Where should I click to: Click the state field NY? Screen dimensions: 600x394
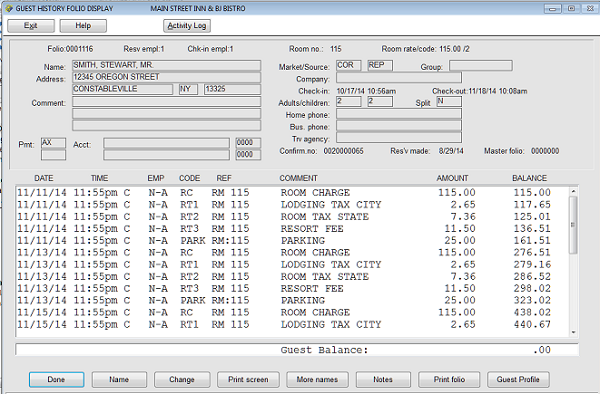(188, 89)
